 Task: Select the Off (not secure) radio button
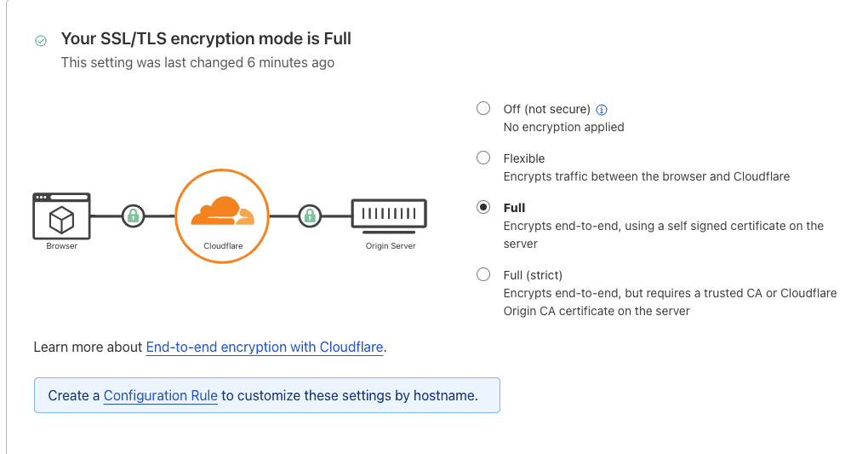[x=483, y=108]
